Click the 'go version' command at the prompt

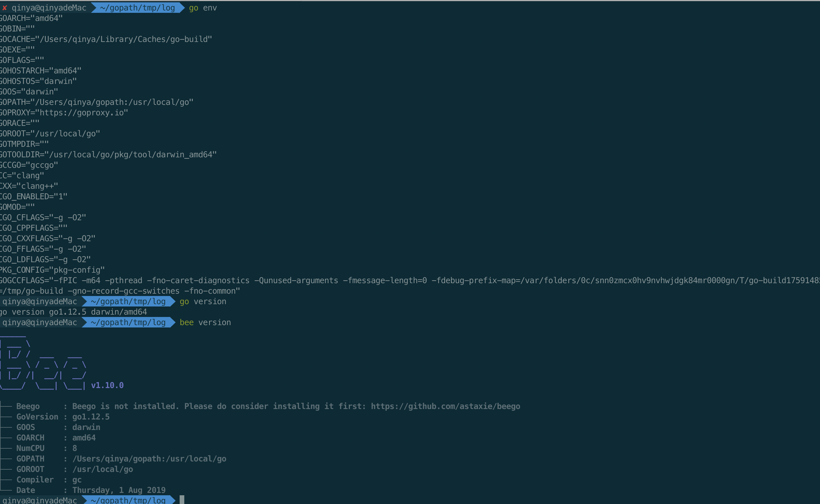[203, 301]
